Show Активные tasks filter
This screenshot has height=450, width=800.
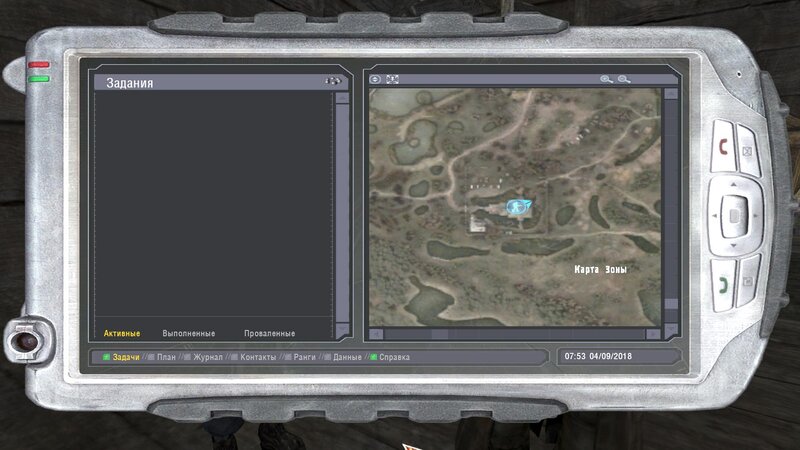122,333
